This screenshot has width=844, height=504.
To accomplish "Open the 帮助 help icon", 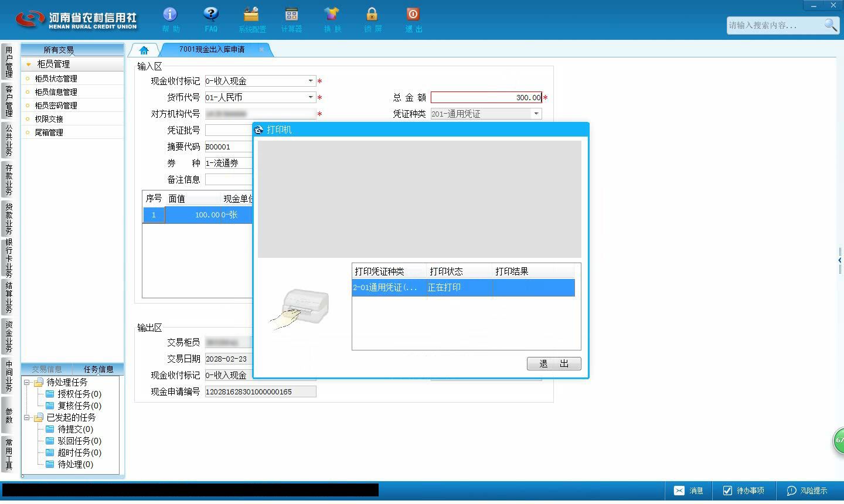I will tap(171, 14).
